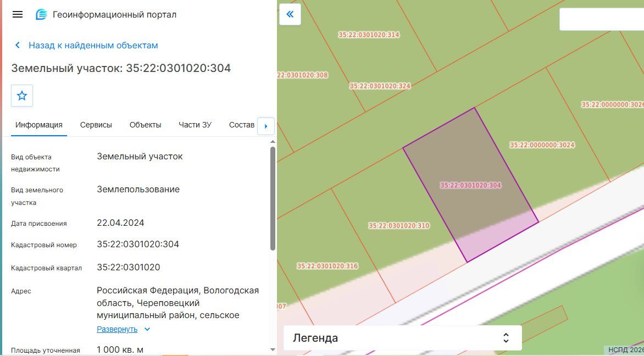Image resolution: width=644 pixels, height=356 pixels.
Task: Click the Дата присвоения label
Action: pyautogui.click(x=39, y=224)
